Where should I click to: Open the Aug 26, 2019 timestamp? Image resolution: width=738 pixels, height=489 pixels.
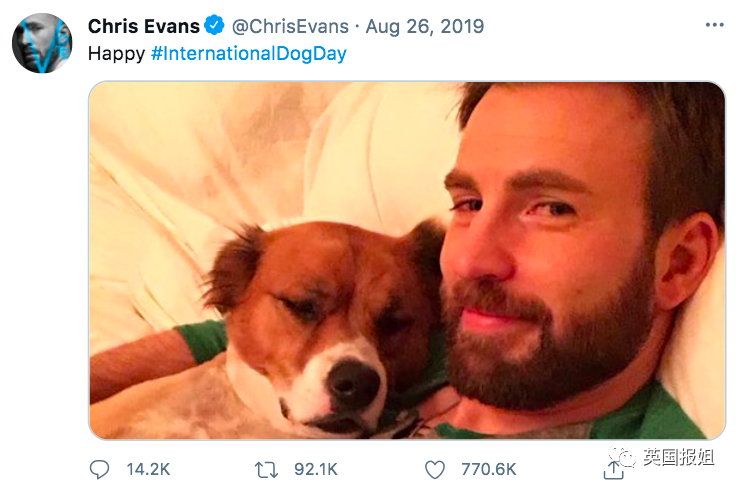click(x=425, y=26)
